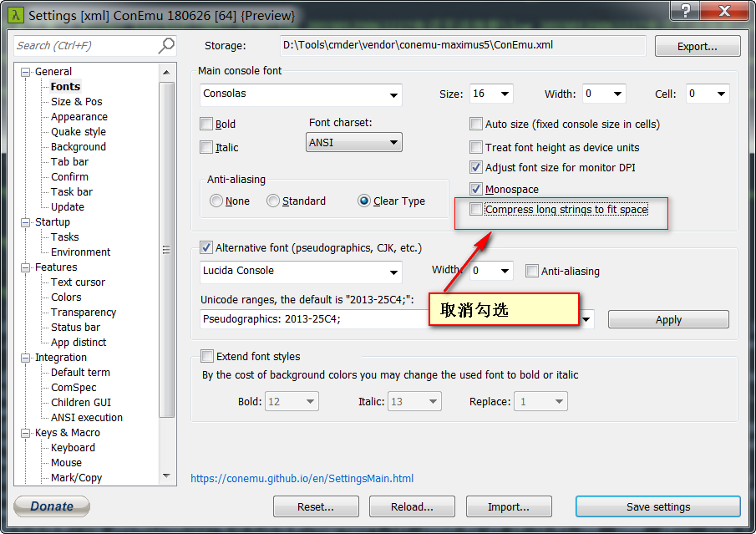Collapse the General tree node

coord(26,72)
